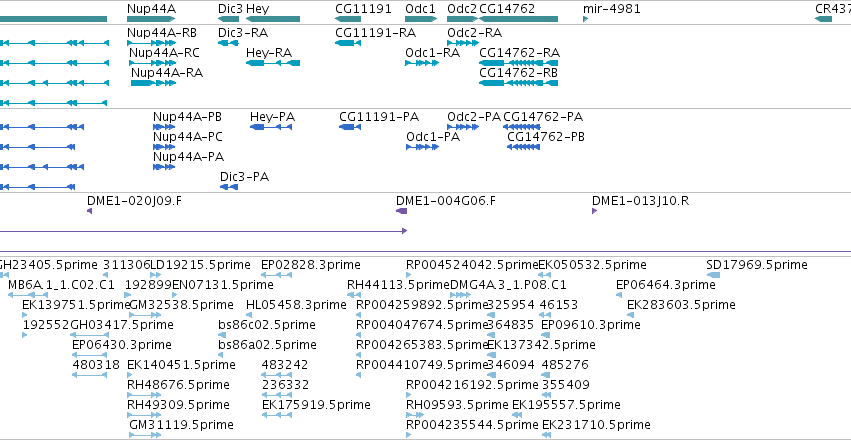The height and width of the screenshot is (440, 851).
Task: Select the HL05458.3prime EST marker
Action: [249, 315]
